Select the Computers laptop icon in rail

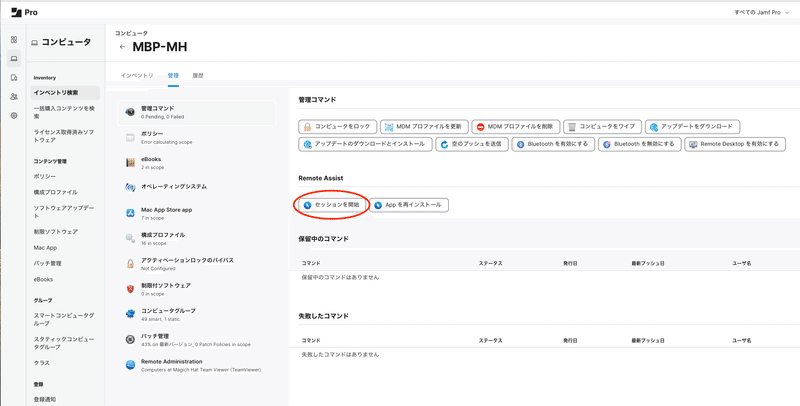click(x=14, y=59)
